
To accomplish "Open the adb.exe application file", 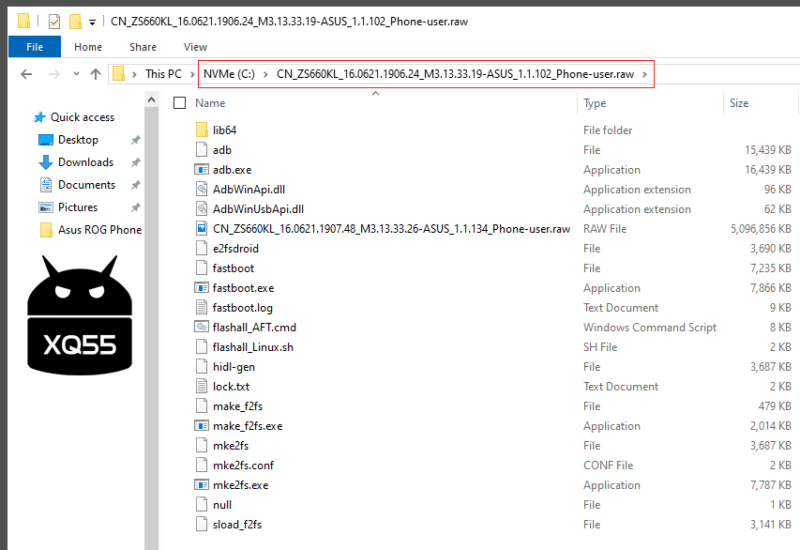I will [x=232, y=170].
